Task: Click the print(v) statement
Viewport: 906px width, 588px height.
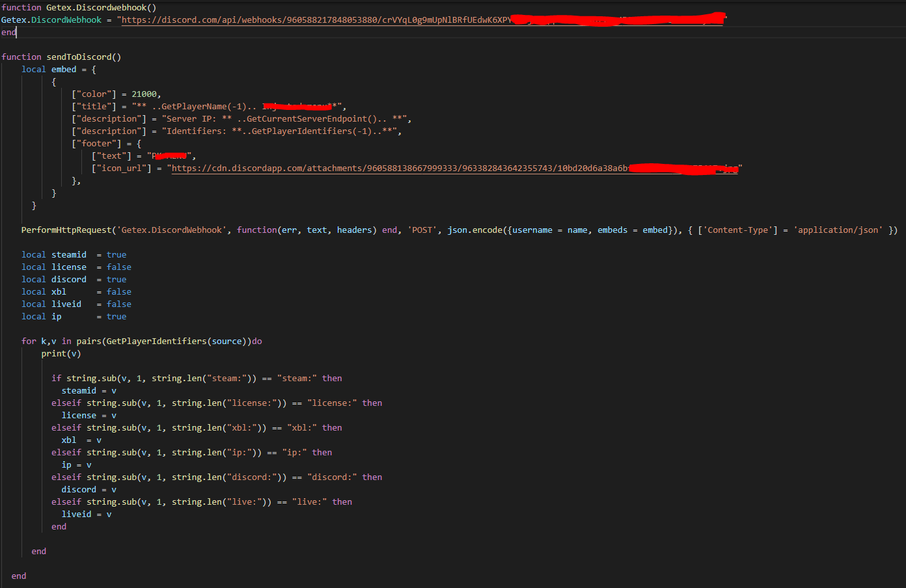Action: (x=61, y=354)
